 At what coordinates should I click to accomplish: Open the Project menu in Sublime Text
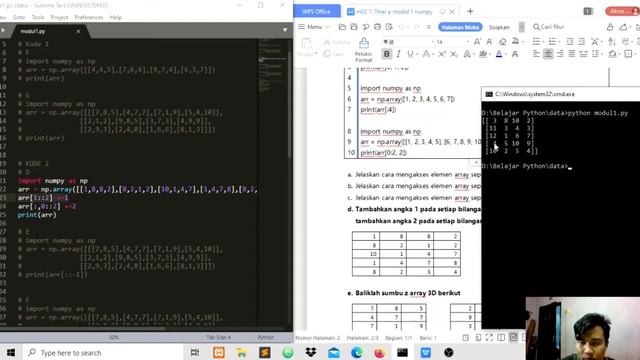(x=59, y=17)
